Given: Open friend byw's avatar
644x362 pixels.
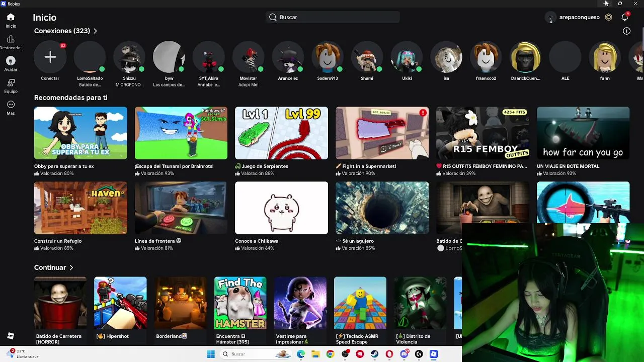Looking at the screenshot, I should 169,57.
